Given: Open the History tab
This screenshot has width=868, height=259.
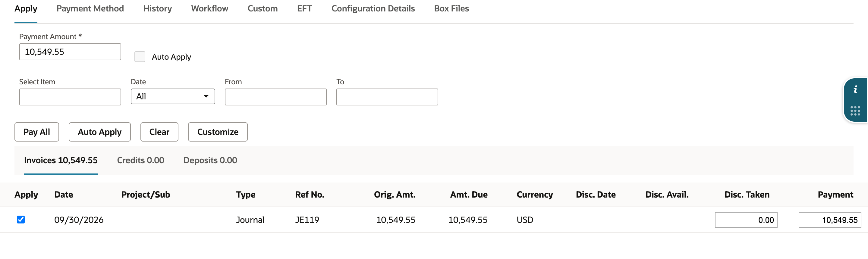Looking at the screenshot, I should (157, 8).
